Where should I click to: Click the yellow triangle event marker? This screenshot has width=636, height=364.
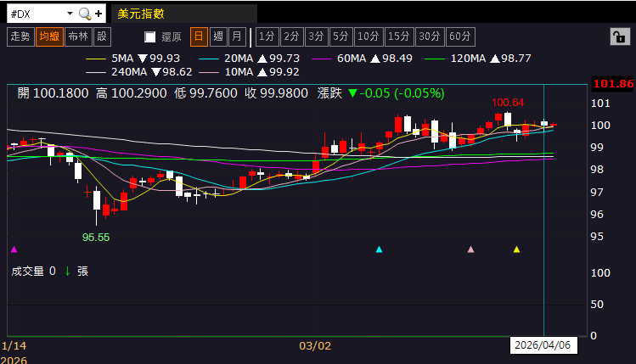point(517,249)
